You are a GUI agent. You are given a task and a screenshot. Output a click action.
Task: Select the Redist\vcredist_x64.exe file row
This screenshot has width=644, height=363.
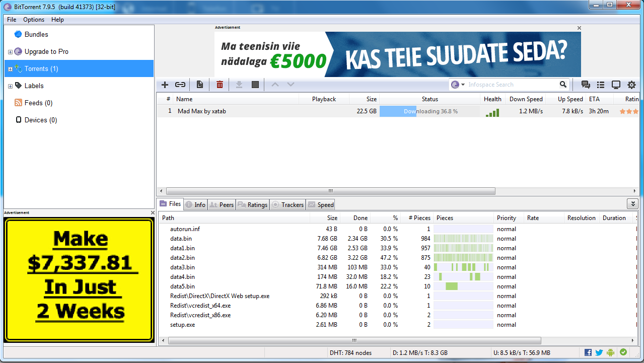[397, 306]
